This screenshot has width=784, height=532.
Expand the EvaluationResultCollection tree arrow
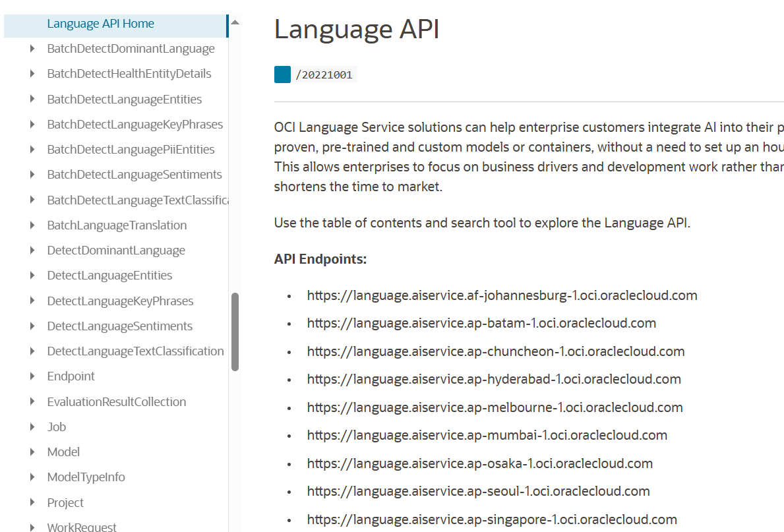tap(32, 401)
